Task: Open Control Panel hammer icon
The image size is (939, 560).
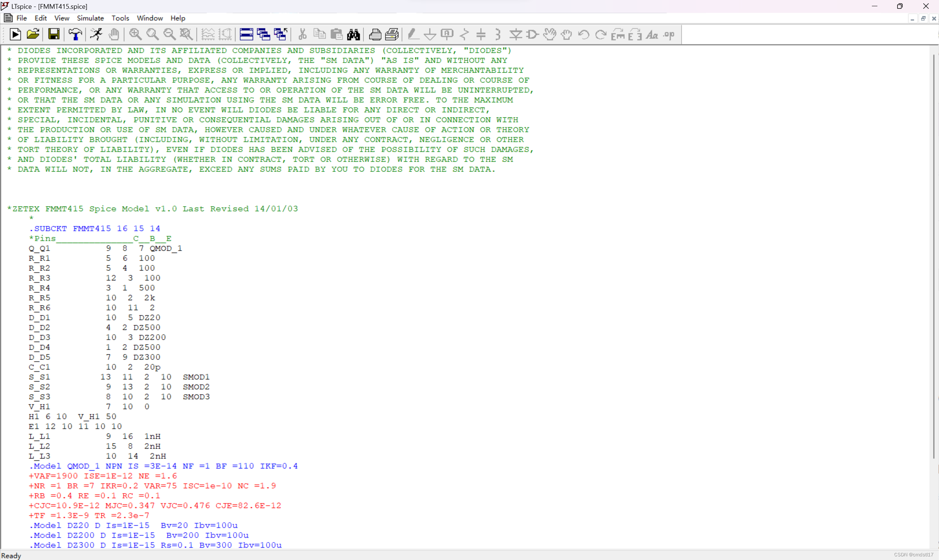Action: click(x=75, y=34)
